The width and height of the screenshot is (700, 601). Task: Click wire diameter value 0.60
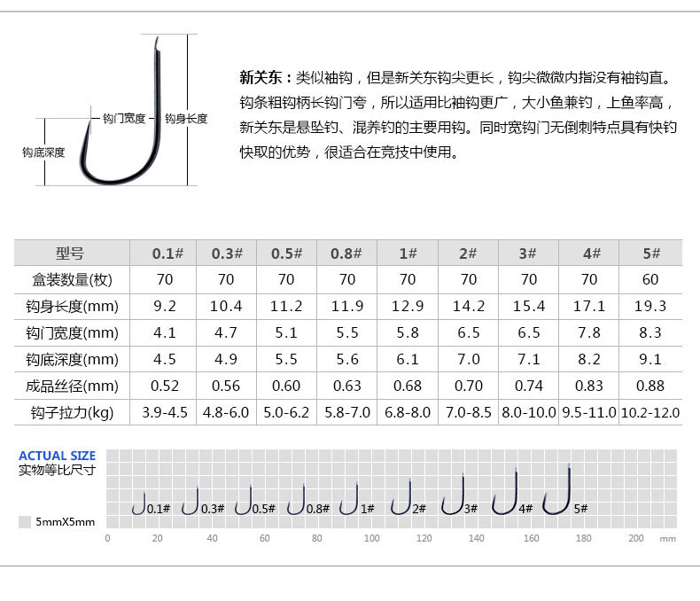click(286, 386)
